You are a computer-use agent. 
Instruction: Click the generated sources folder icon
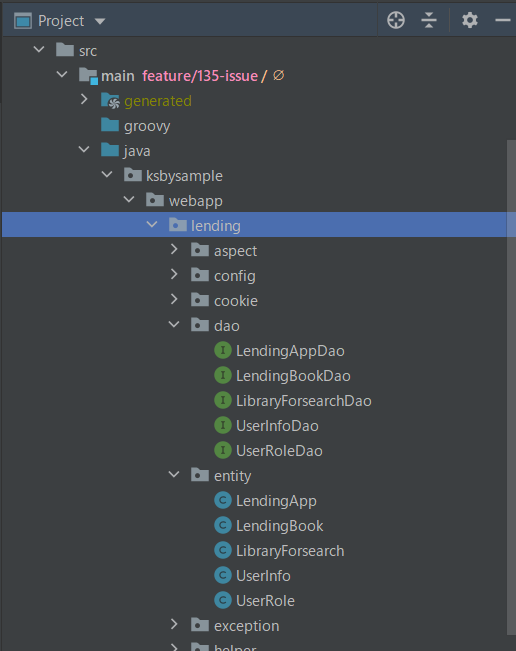pos(110,100)
